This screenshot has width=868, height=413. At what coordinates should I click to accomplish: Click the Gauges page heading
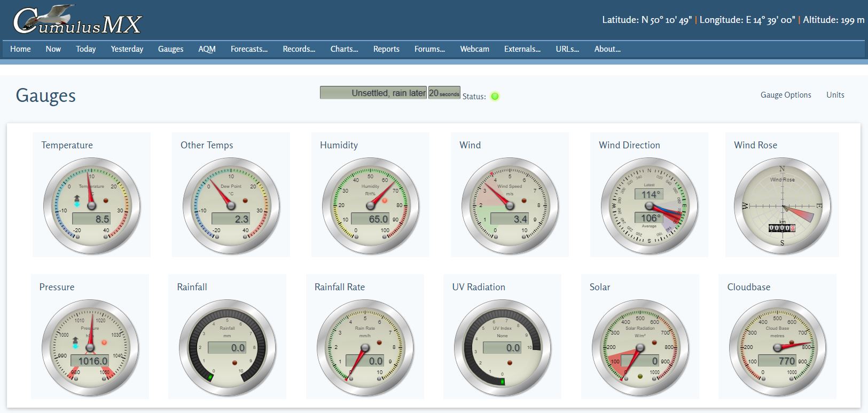pyautogui.click(x=45, y=96)
